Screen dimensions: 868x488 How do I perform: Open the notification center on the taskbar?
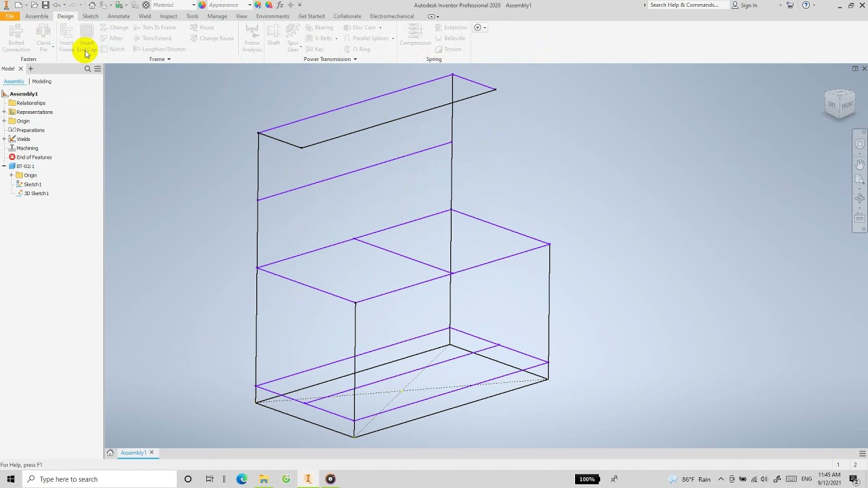[x=854, y=479]
